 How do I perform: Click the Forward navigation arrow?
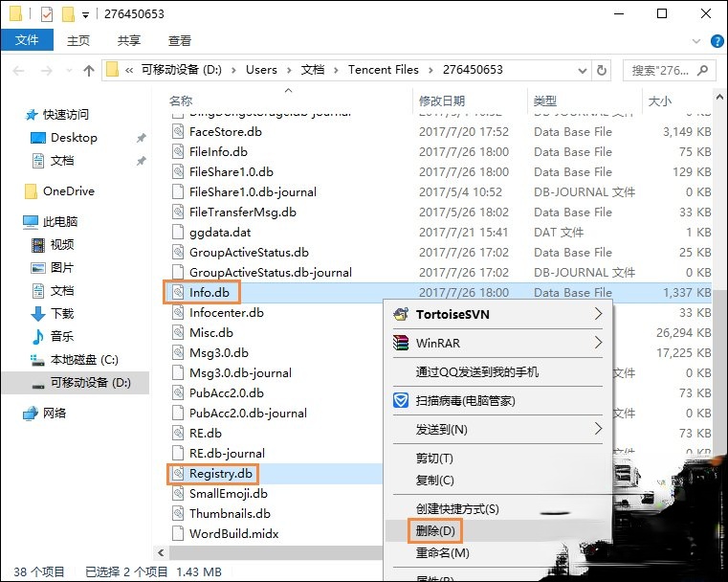[47, 71]
